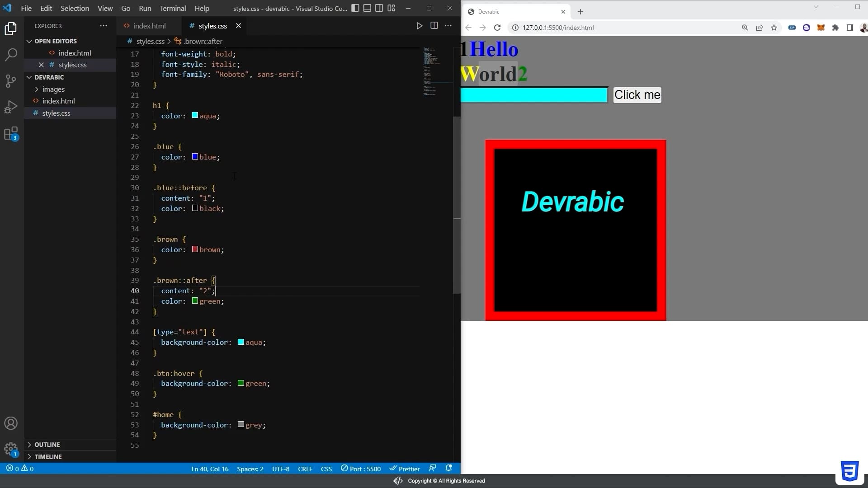Click the CRLF end-of-line selector
The image size is (868, 488).
coord(305,469)
